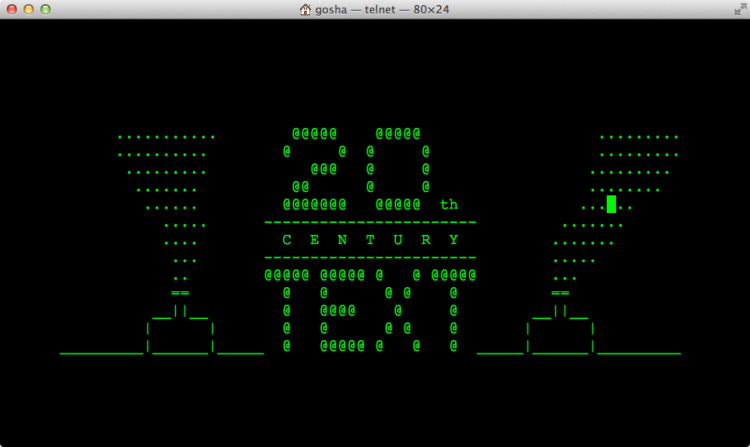
Task: Click the home folder proxy icon in title bar
Action: point(305,9)
